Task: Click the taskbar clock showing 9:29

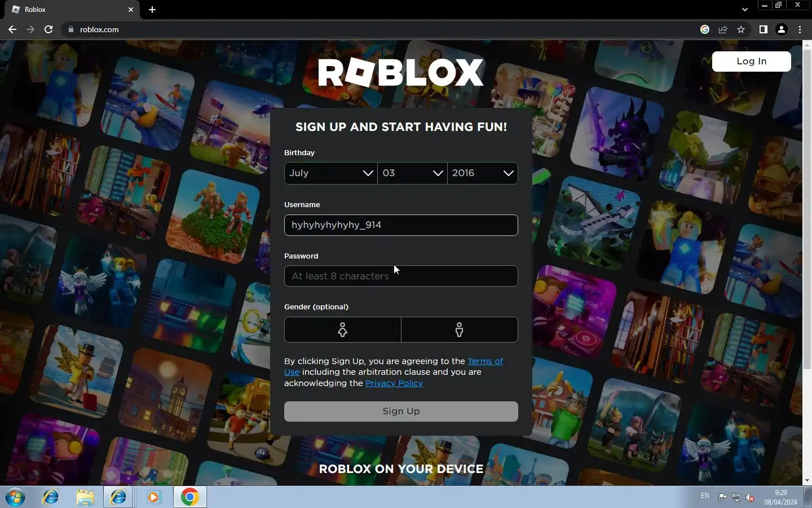Action: pos(780,497)
